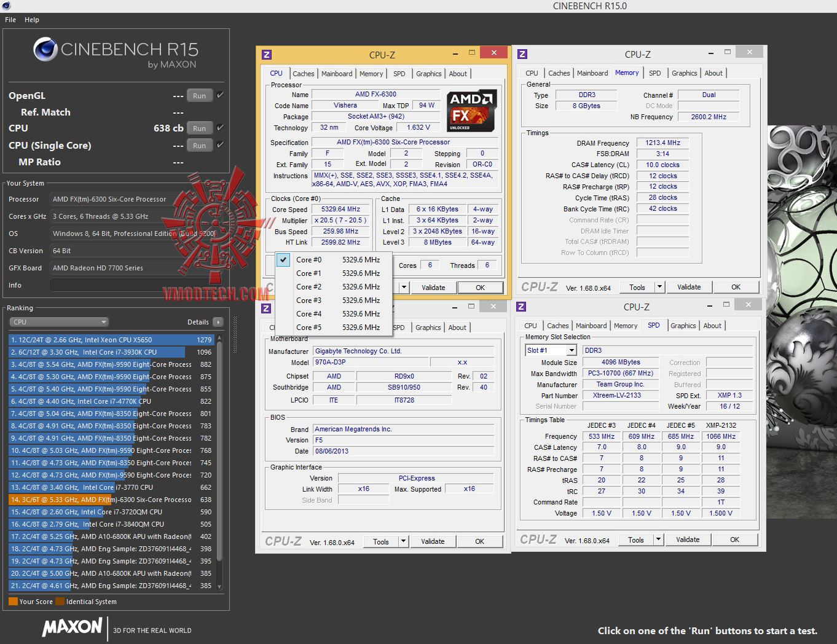Select the Intel Xeon CPU X5650 ranking row

[111, 340]
